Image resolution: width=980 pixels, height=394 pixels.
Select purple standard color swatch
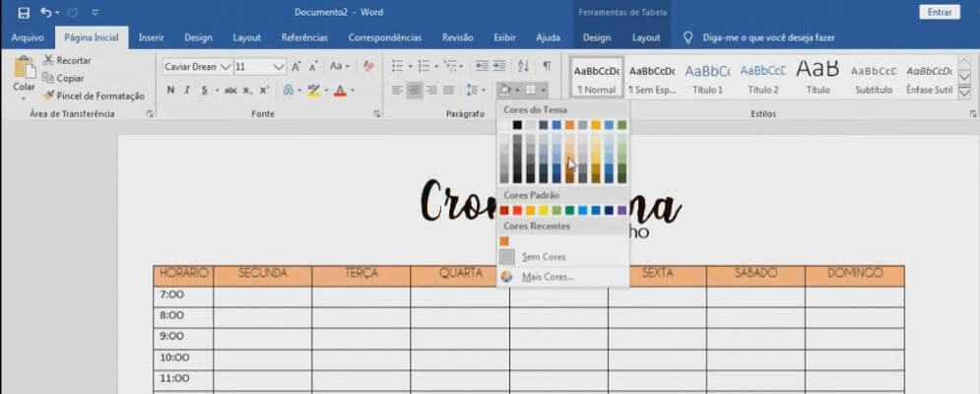(621, 210)
